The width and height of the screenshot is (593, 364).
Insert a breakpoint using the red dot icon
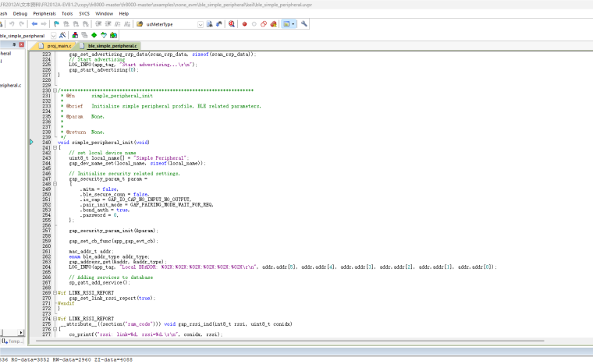(244, 24)
